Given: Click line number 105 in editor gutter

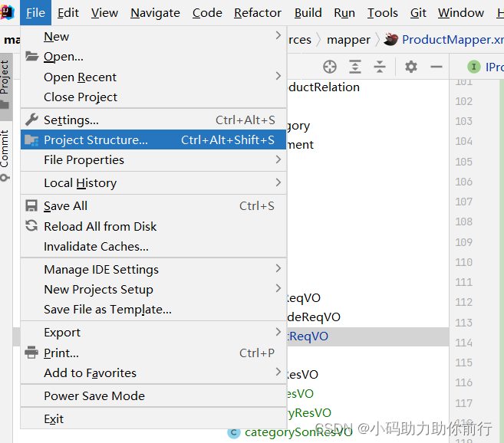Looking at the screenshot, I should tap(463, 162).
